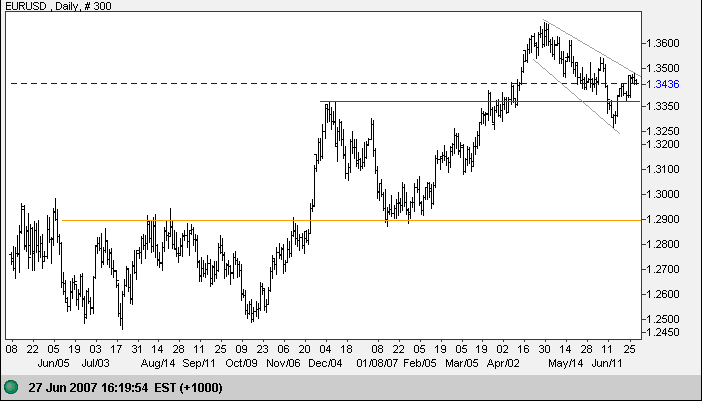Image resolution: width=702 pixels, height=401 pixels.
Task: Click the 1.3000 price axis label
Action: coord(663,194)
